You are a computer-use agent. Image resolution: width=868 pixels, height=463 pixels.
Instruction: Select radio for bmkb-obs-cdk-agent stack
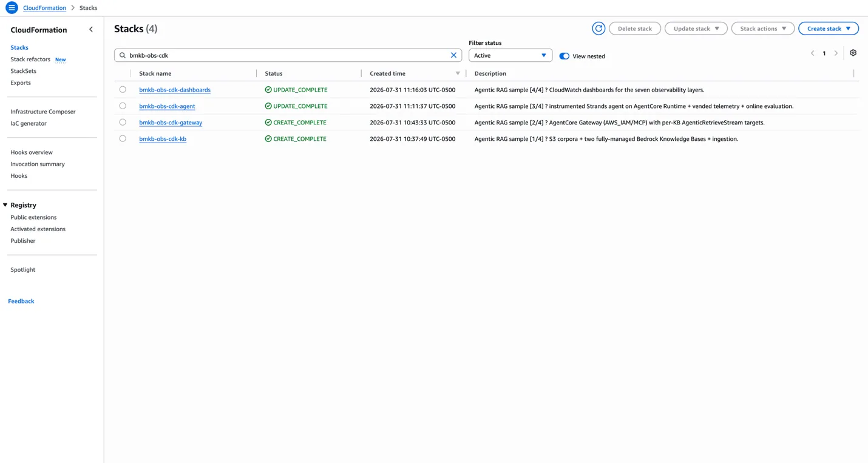coord(123,106)
